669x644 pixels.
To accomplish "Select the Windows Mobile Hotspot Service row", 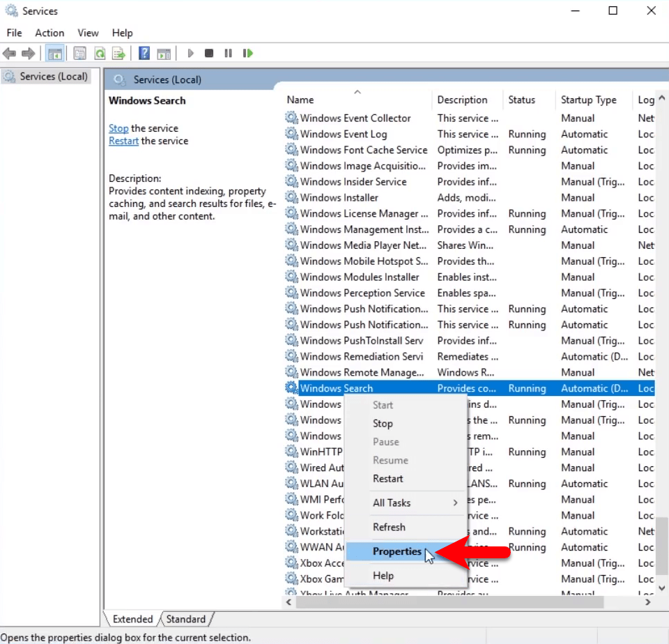I will pos(469,261).
